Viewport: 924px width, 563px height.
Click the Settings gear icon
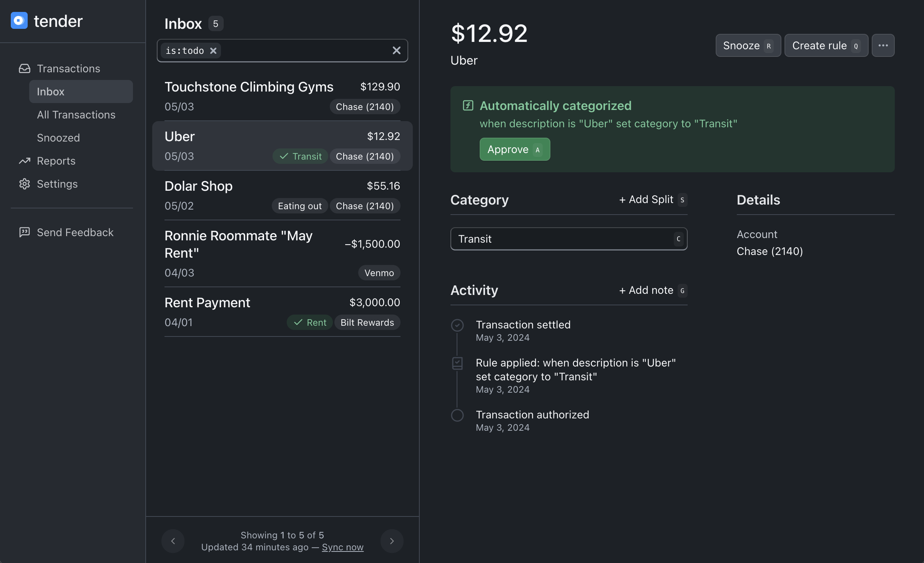pyautogui.click(x=25, y=184)
